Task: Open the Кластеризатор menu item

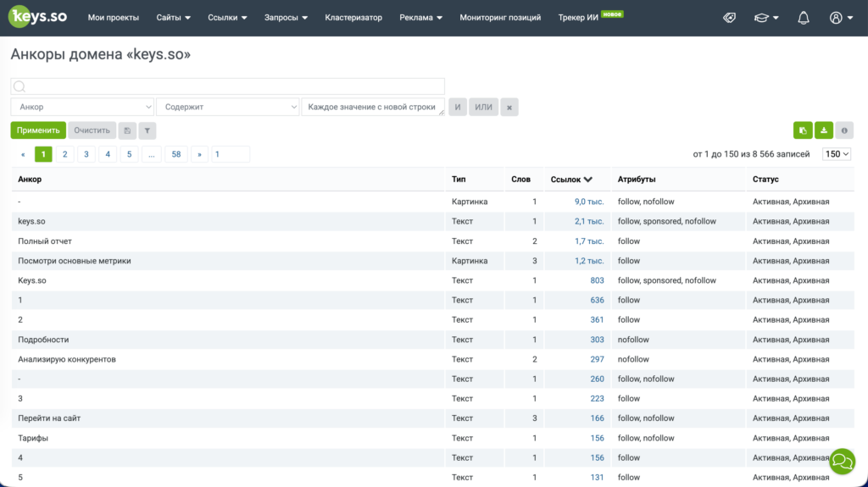Action: [x=353, y=18]
